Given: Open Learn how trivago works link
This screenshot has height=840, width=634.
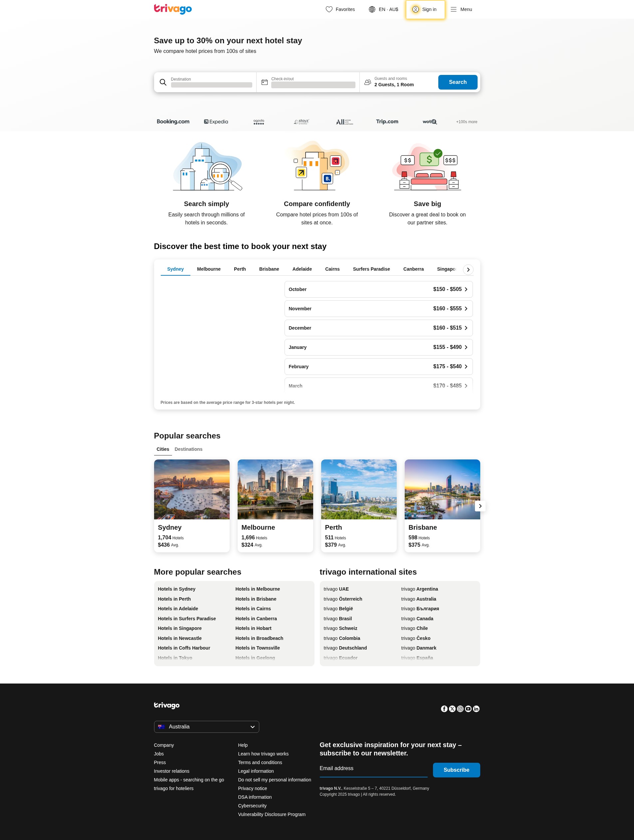Looking at the screenshot, I should pos(263,754).
